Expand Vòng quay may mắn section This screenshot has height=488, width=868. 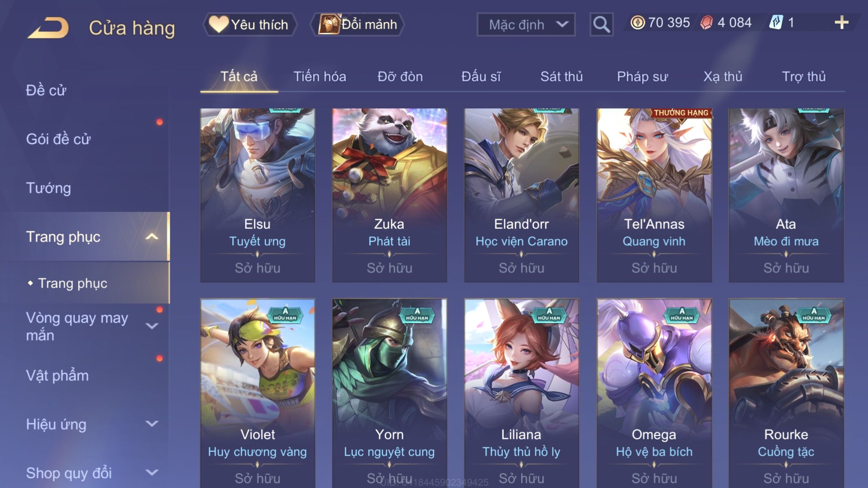click(x=152, y=326)
